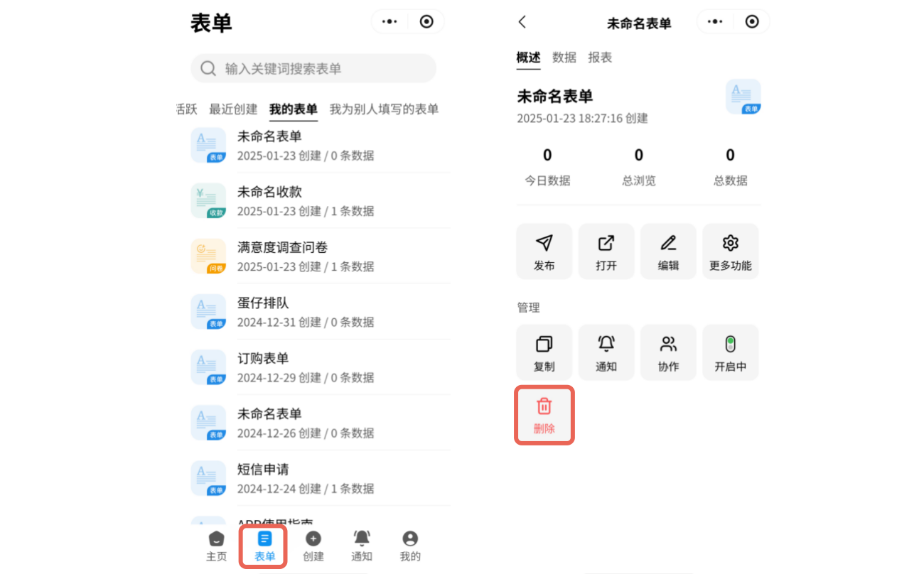
Task: Open the 通知 bell management button
Action: click(606, 352)
